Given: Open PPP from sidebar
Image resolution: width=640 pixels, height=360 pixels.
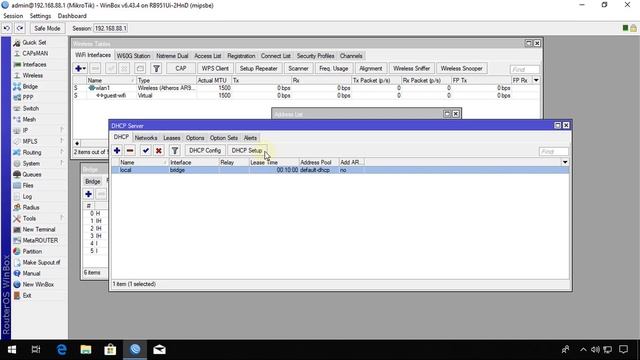Looking at the screenshot, I should pyautogui.click(x=28, y=98).
